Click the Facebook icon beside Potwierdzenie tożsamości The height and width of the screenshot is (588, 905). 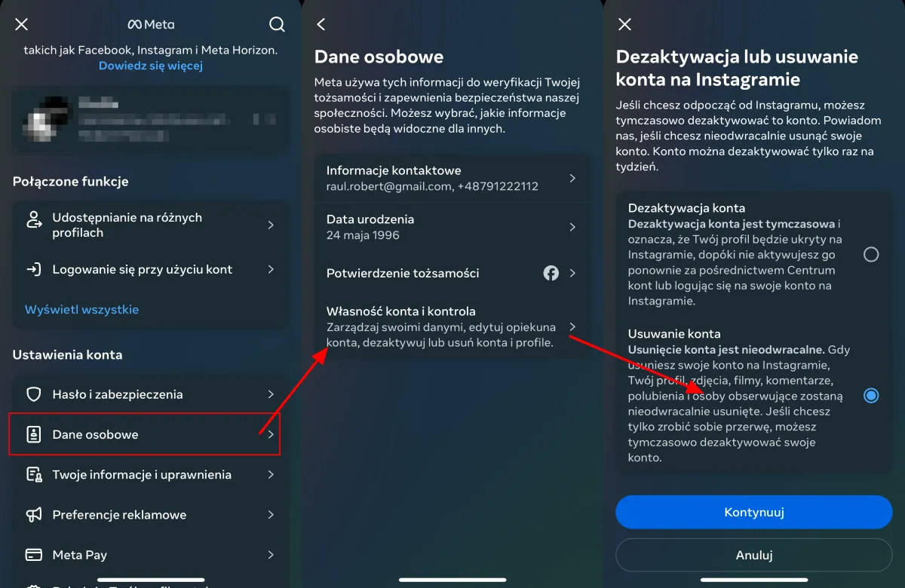tap(551, 273)
